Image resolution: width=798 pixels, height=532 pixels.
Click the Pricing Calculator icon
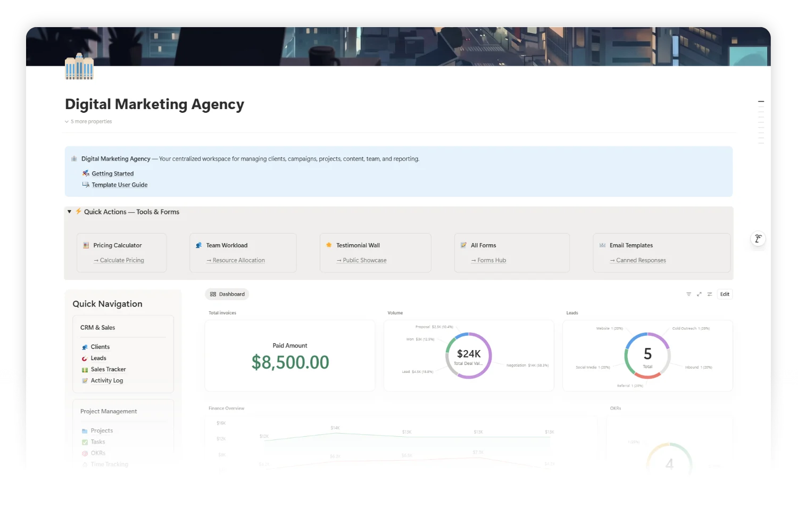click(86, 245)
